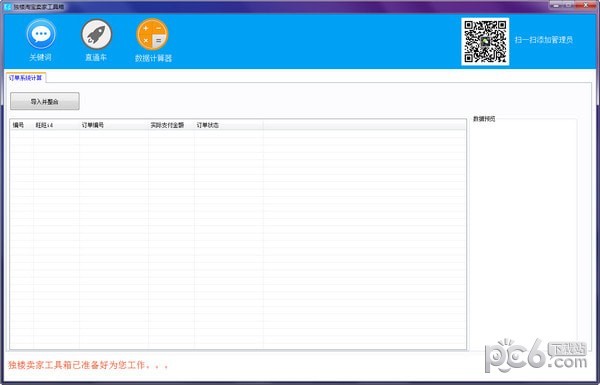Open the 关键词 keyword tool icon
Screen dimensions: 600x385
41,34
